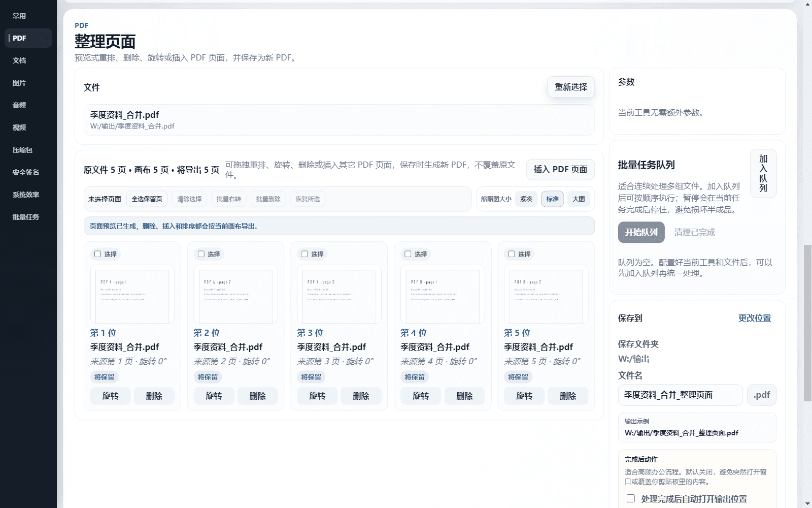The image size is (812, 508).
Task: Set thumbnail size to 紧凑
Action: 526,199
